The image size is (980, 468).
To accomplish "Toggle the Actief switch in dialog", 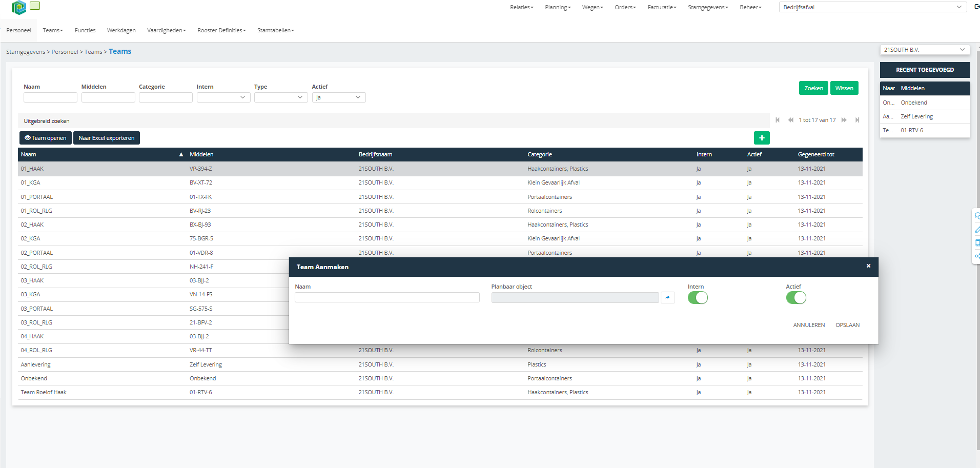I will click(796, 298).
